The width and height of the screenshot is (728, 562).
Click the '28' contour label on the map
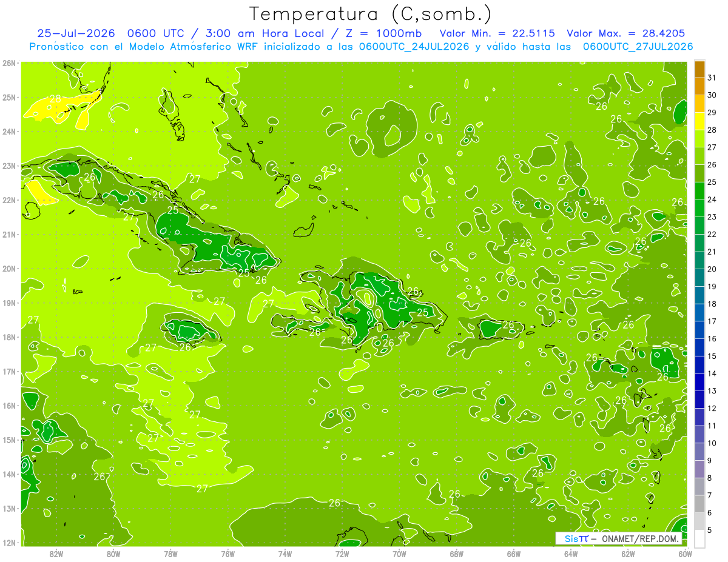pyautogui.click(x=55, y=99)
